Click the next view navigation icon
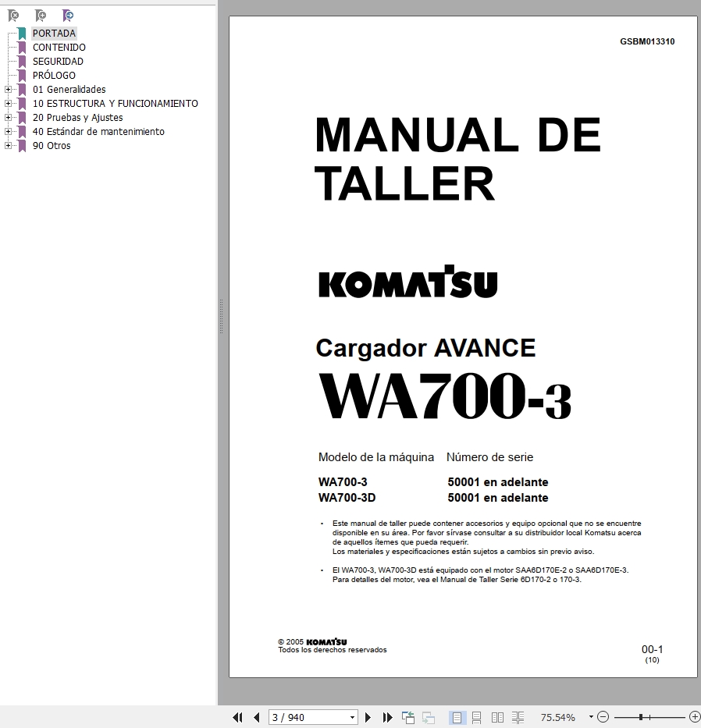 pyautogui.click(x=429, y=717)
